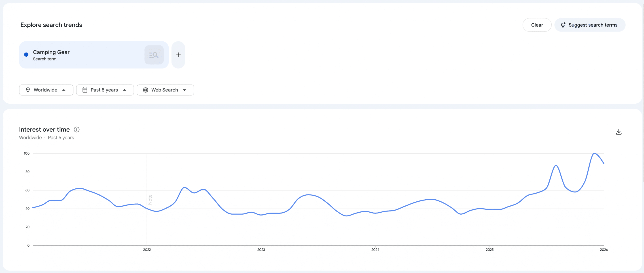
Task: Download the Interest over time chart
Action: click(x=619, y=132)
